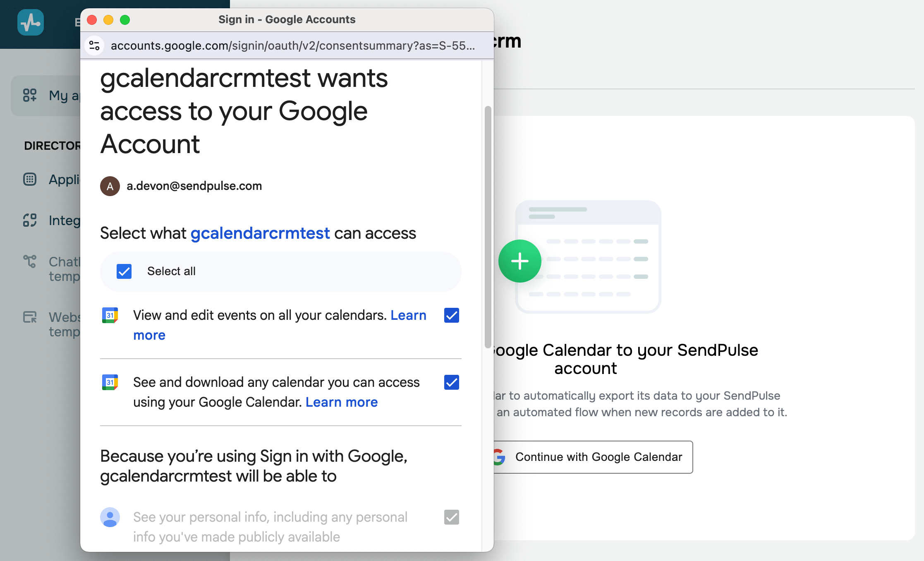Click the green plus circle icon

point(520,261)
